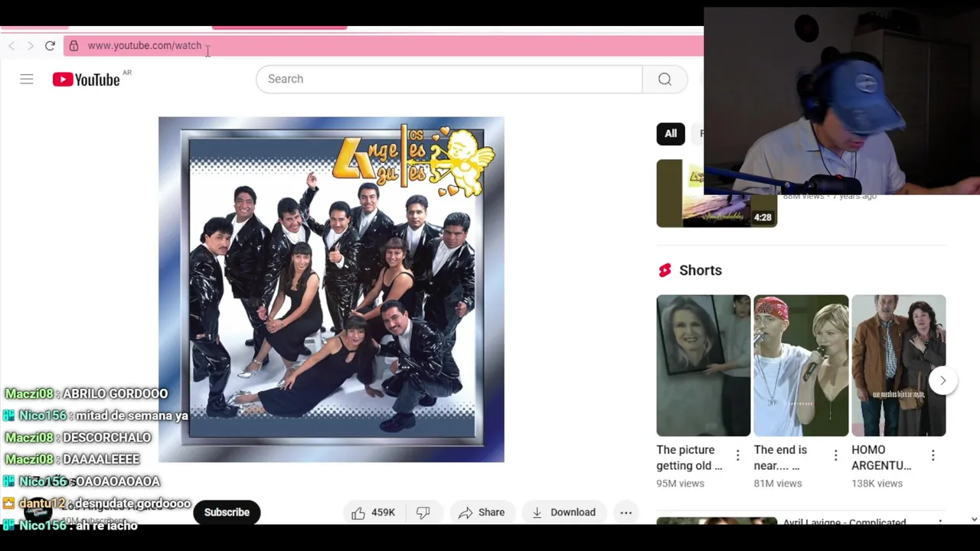Select the 'All' filter chip
The height and width of the screenshot is (551, 980).
(671, 133)
